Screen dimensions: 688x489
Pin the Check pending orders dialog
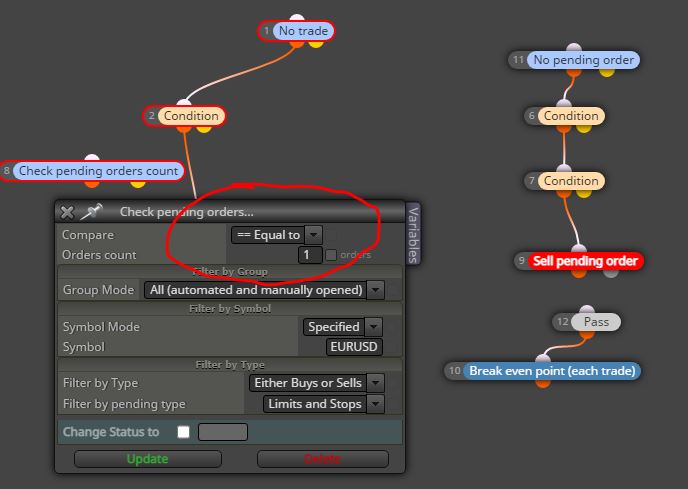(92, 211)
